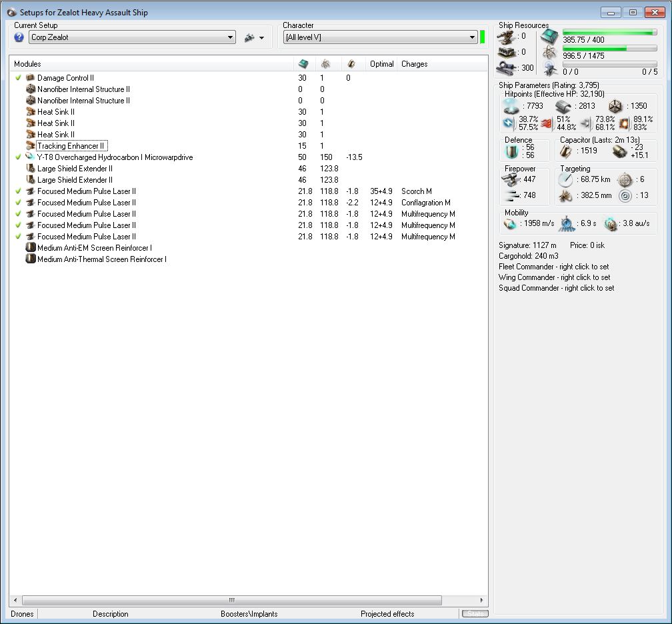Image resolution: width=672 pixels, height=624 pixels.
Task: Open the Current Setup dropdown showing Corp Zealot
Action: (132, 37)
